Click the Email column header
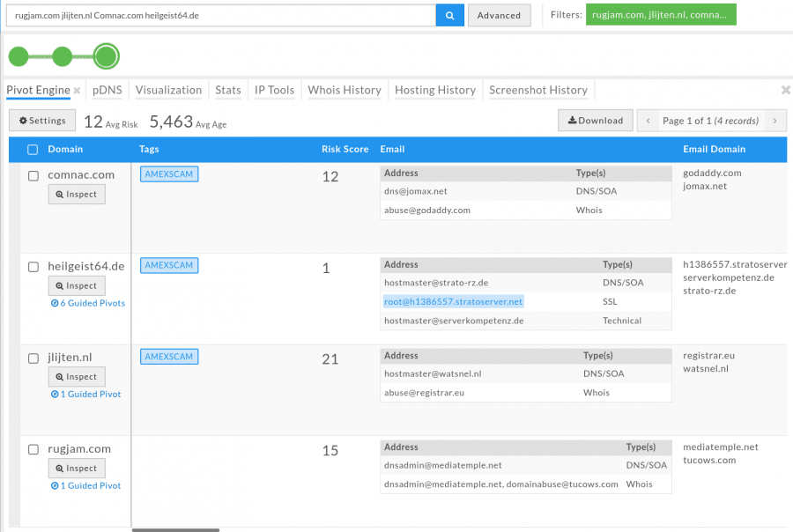Screen dimensions: 793x532 (392, 149)
